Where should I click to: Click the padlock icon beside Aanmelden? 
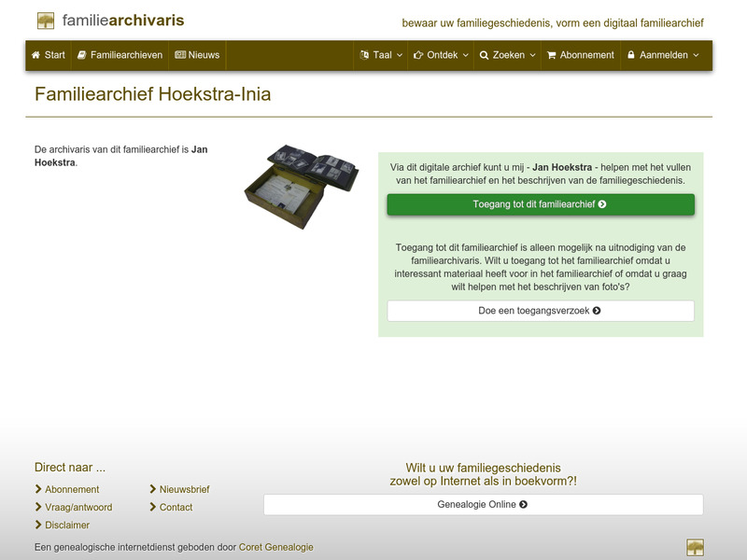pyautogui.click(x=631, y=55)
